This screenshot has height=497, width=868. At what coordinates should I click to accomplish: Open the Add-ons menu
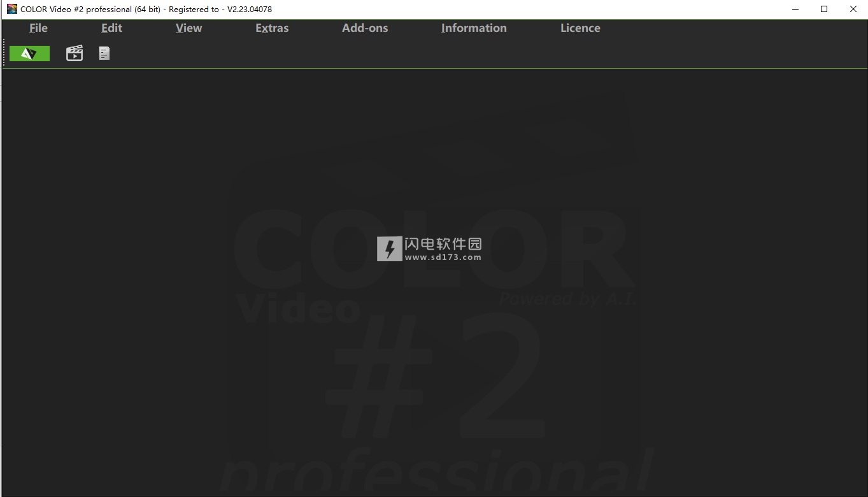click(365, 28)
